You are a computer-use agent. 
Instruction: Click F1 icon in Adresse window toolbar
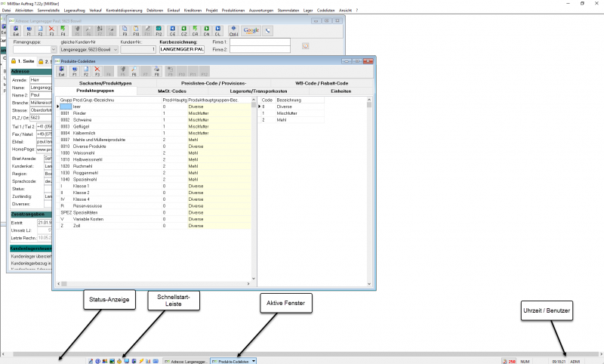coord(29,31)
